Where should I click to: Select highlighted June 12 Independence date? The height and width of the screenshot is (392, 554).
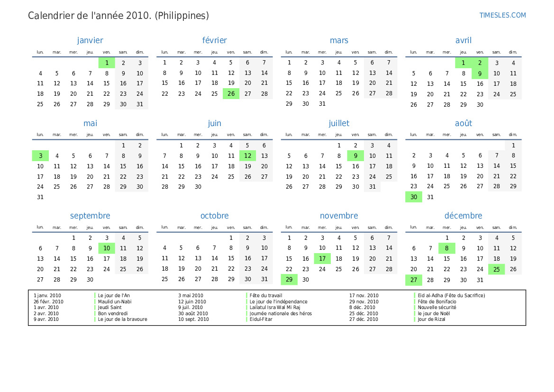tap(247, 156)
